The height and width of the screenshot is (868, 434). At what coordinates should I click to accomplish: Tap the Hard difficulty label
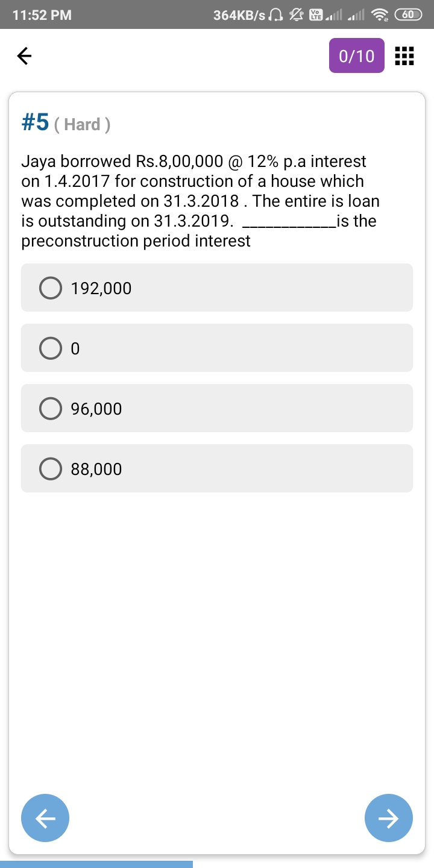(82, 124)
